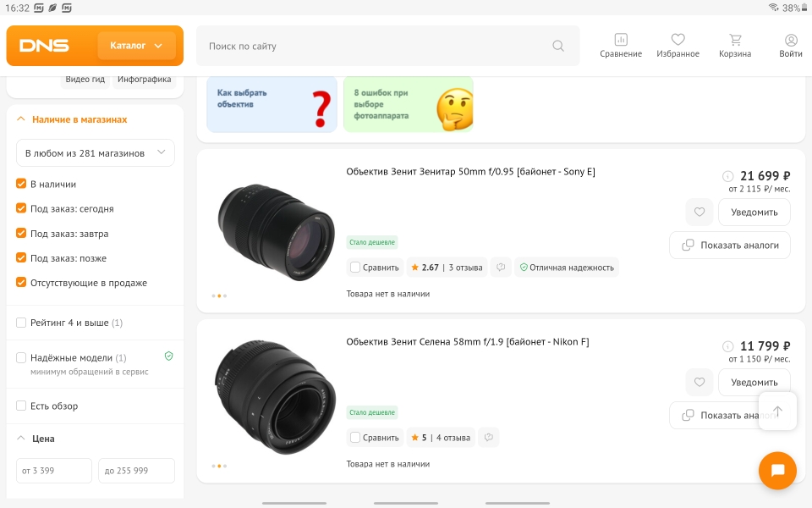Click the minimum price input field

[x=54, y=471]
